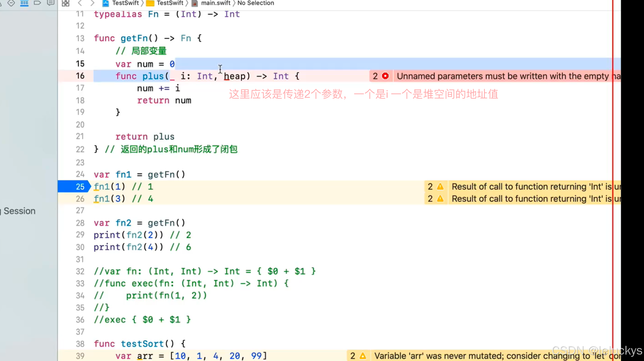Click the related items grid icon
The height and width of the screenshot is (361, 644).
pyautogui.click(x=66, y=3)
